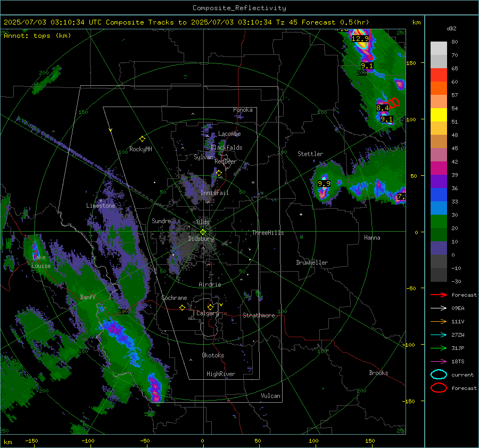Click the green 31JP arrow legend icon
The width and height of the screenshot is (479, 448).
[439, 348]
